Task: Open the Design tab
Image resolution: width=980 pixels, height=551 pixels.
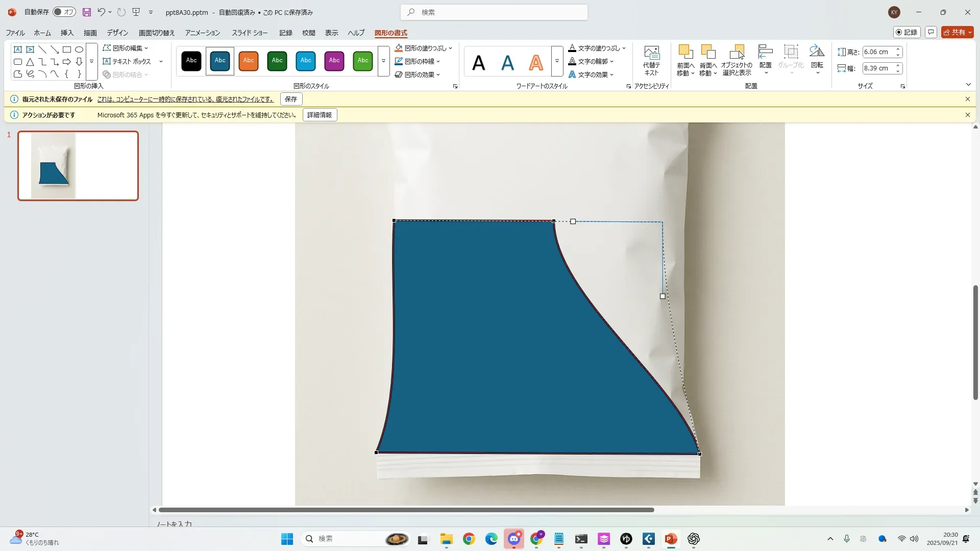Action: coord(117,33)
